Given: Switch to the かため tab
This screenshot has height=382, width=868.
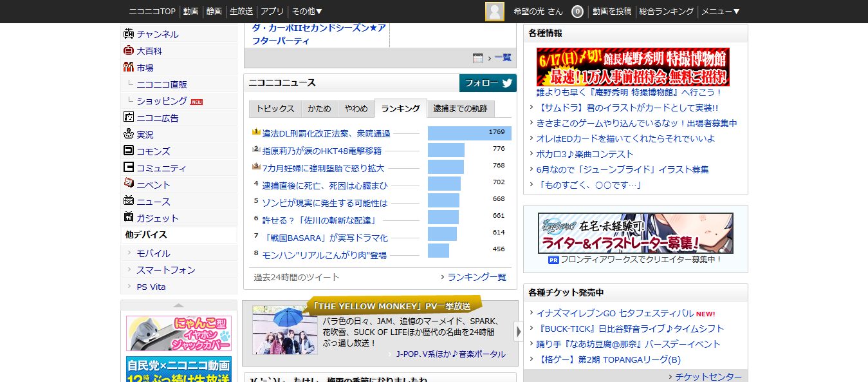Looking at the screenshot, I should coord(319,109).
